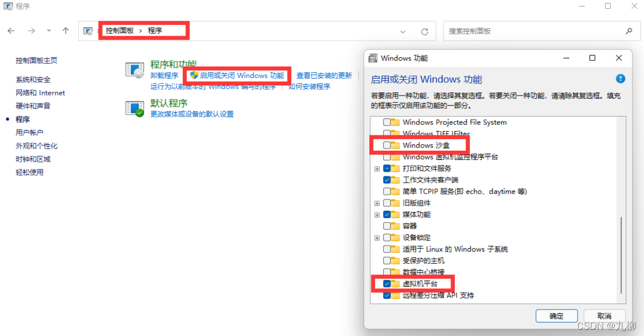Click folder icon of 受保护的主机

(x=395, y=261)
